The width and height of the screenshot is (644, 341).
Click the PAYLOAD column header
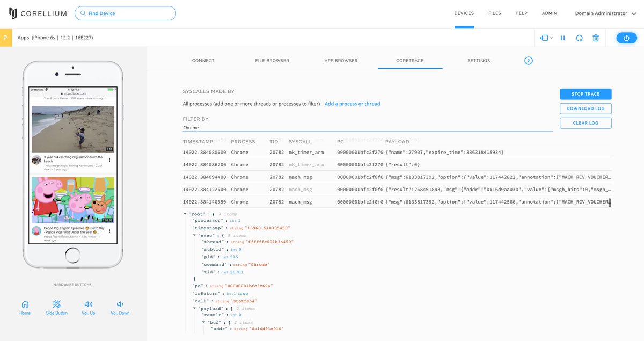click(397, 142)
